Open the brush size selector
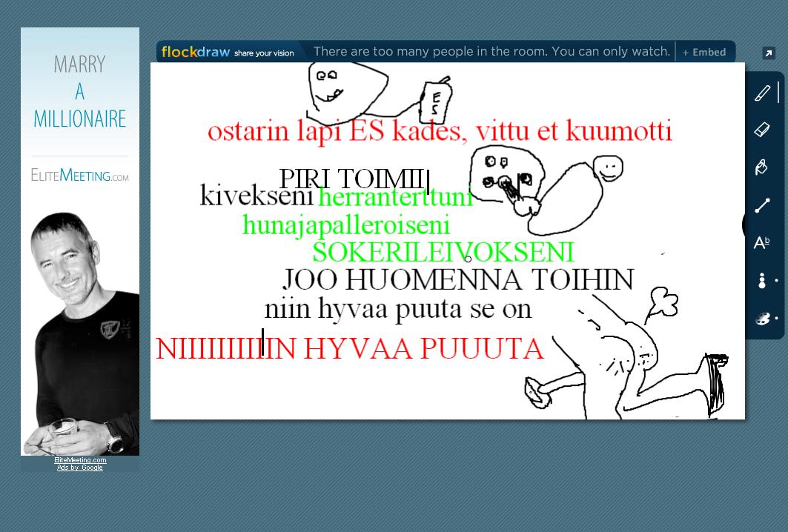 click(x=764, y=281)
